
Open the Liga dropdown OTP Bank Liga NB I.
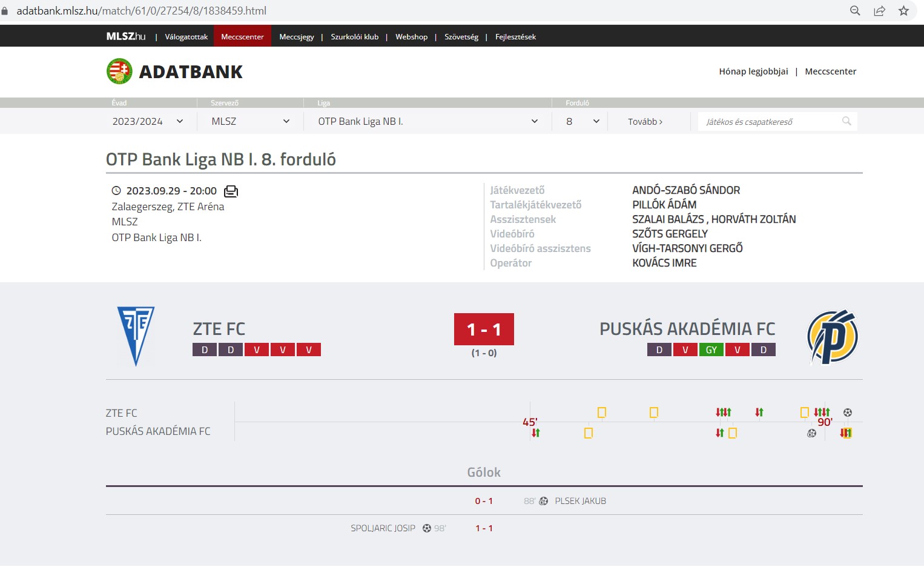[428, 121]
